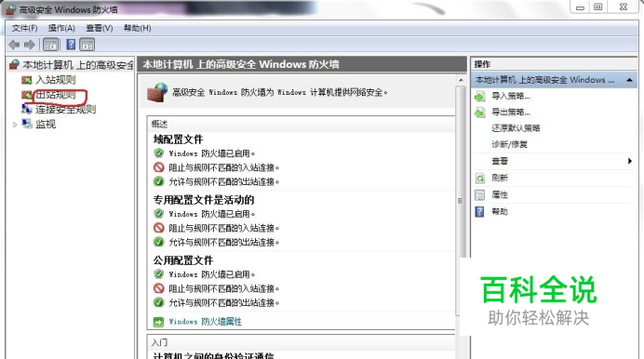Open the blue Help toolbar icon
The width and height of the screenshot is (644, 359).
click(71, 45)
